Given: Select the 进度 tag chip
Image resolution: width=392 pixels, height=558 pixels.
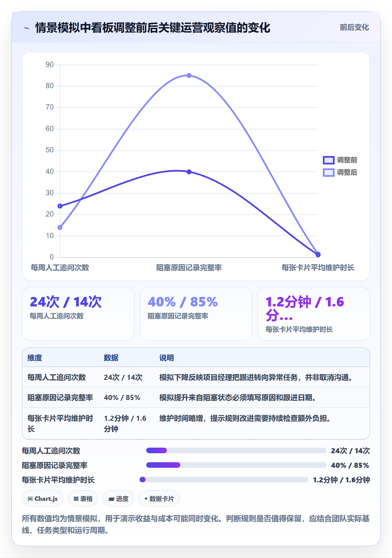Looking at the screenshot, I should [x=118, y=499].
